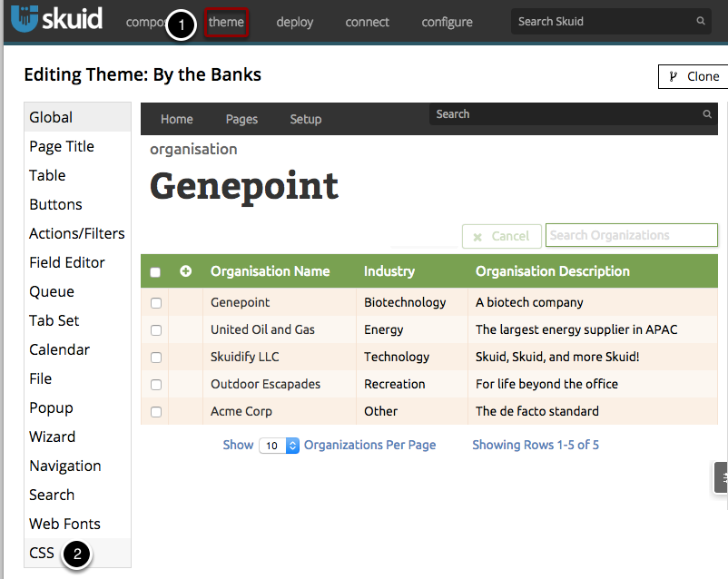Click the magnifier icon in preview search bar
This screenshot has height=579, width=728.
[707, 114]
